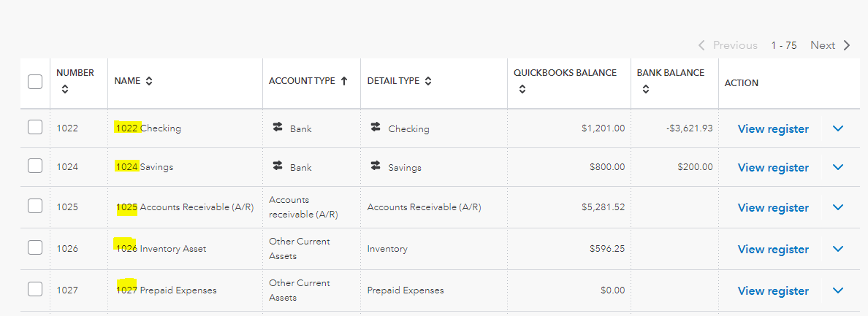Sort by QuickBooks Balance arrows
Screen dimensions: 868x316
(522, 89)
